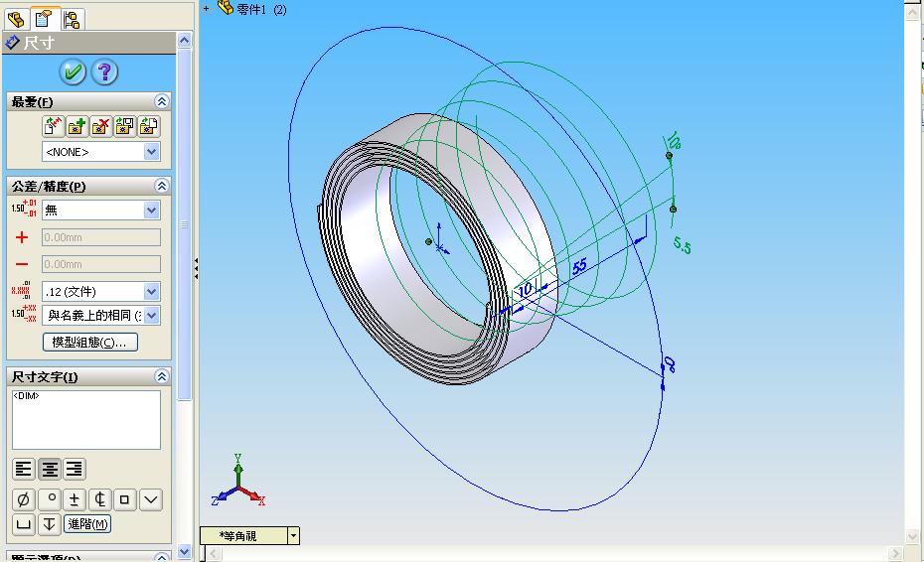924x562 pixels.
Task: Click inside the <DIM> dimension text box
Action: 86,419
